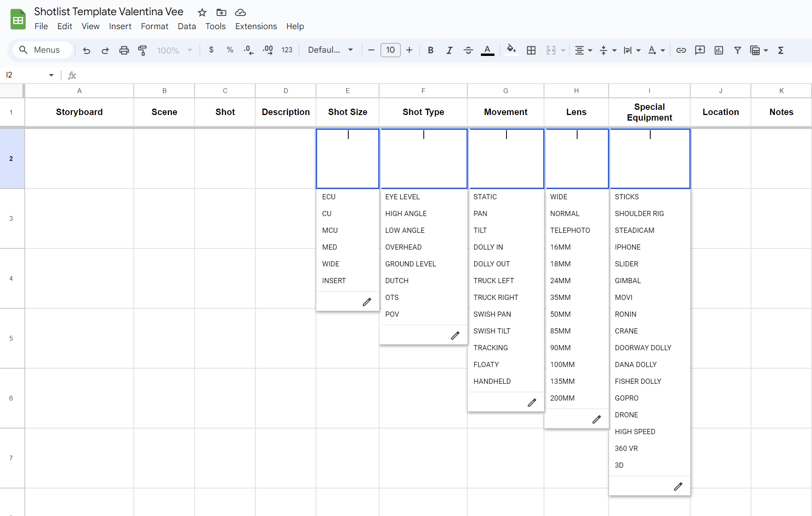Image resolution: width=812 pixels, height=516 pixels.
Task: Open the Name box dropdown arrow
Action: coord(51,75)
